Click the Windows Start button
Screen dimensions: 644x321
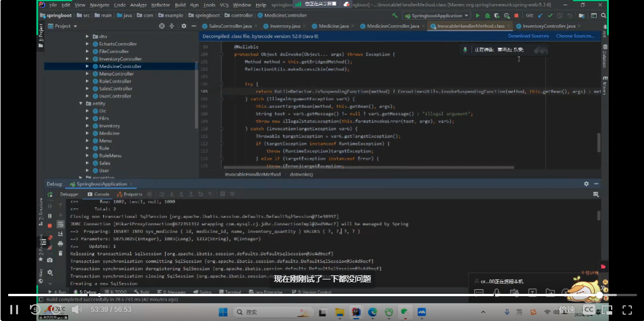223,312
